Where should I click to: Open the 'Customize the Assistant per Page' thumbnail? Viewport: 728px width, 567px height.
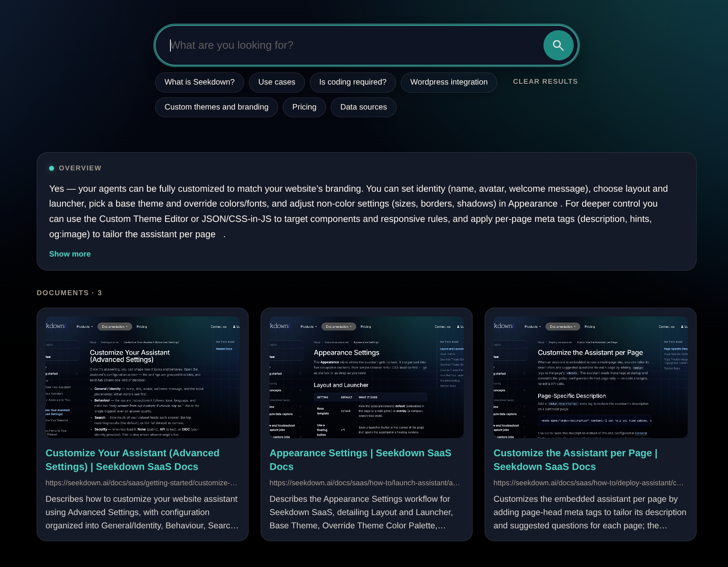point(591,377)
